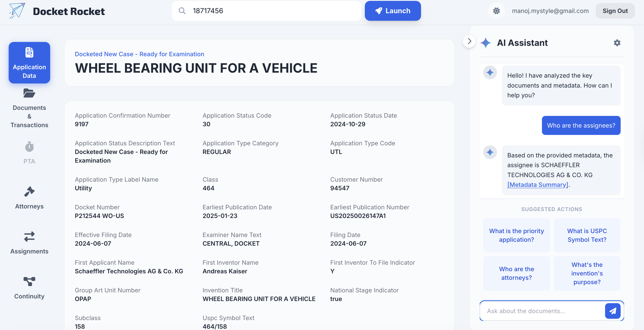Click the Docket Rocket paper plane logo
The height and width of the screenshot is (330, 644).
[16, 11]
